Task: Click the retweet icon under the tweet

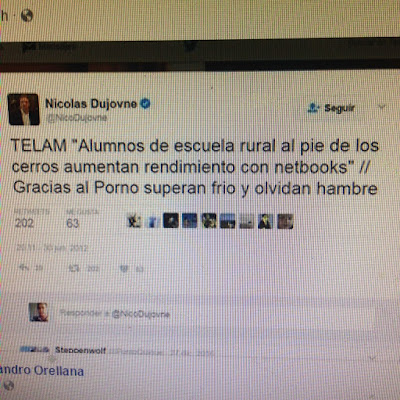Action: 74,268
